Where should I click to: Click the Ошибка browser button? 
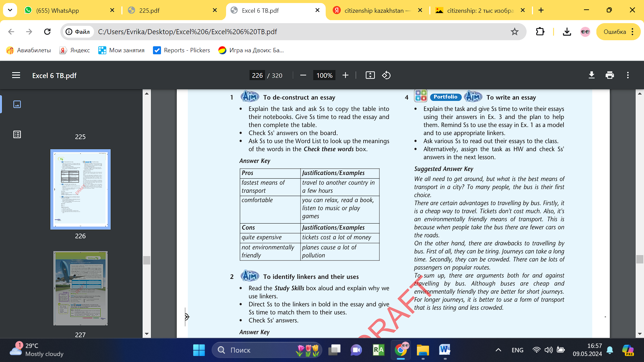tap(614, 32)
